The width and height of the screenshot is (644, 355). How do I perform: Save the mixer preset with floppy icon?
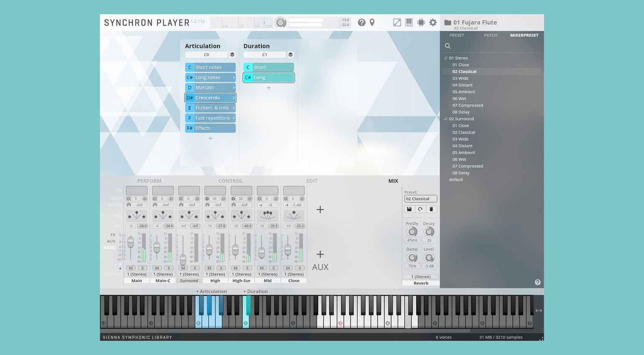tap(409, 209)
